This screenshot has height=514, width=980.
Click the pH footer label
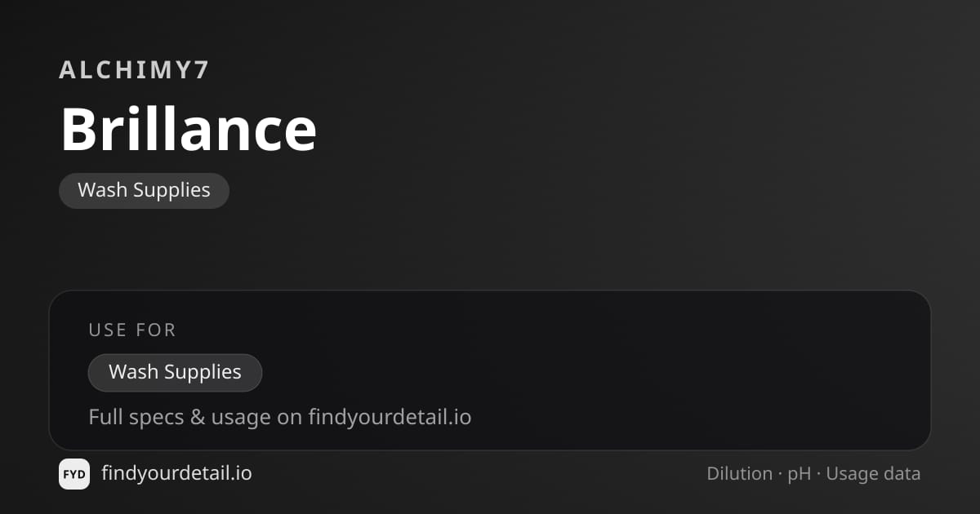coord(799,474)
